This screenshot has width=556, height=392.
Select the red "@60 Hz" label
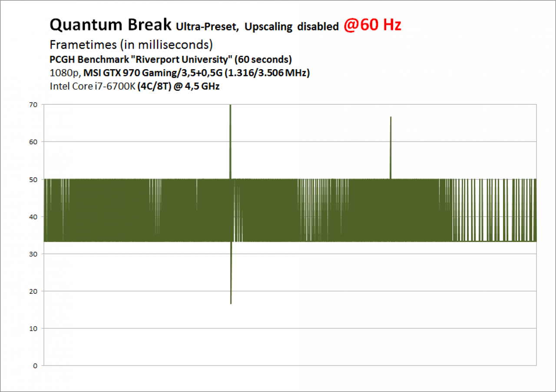[372, 25]
